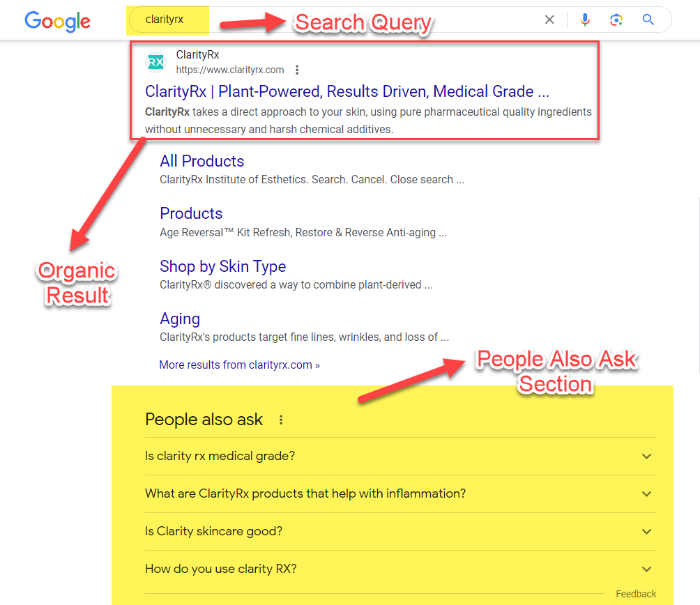Click the 'discovered a way to combine' snippet
The height and width of the screenshot is (605, 700).
coord(296,284)
